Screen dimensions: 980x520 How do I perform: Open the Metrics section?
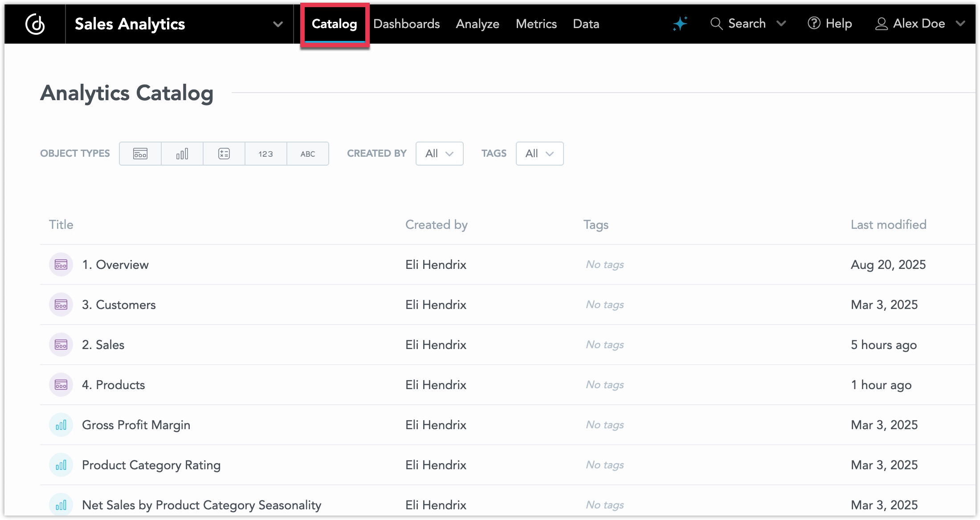coord(536,24)
